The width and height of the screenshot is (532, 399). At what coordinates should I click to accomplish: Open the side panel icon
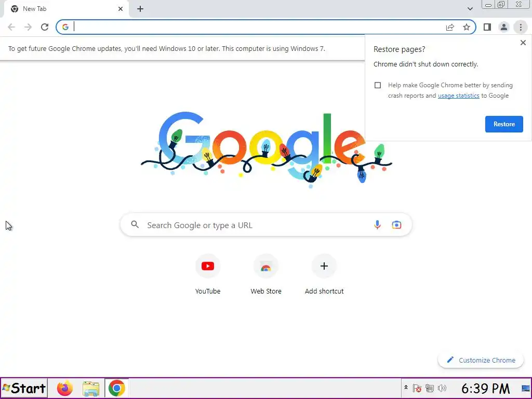point(487,27)
